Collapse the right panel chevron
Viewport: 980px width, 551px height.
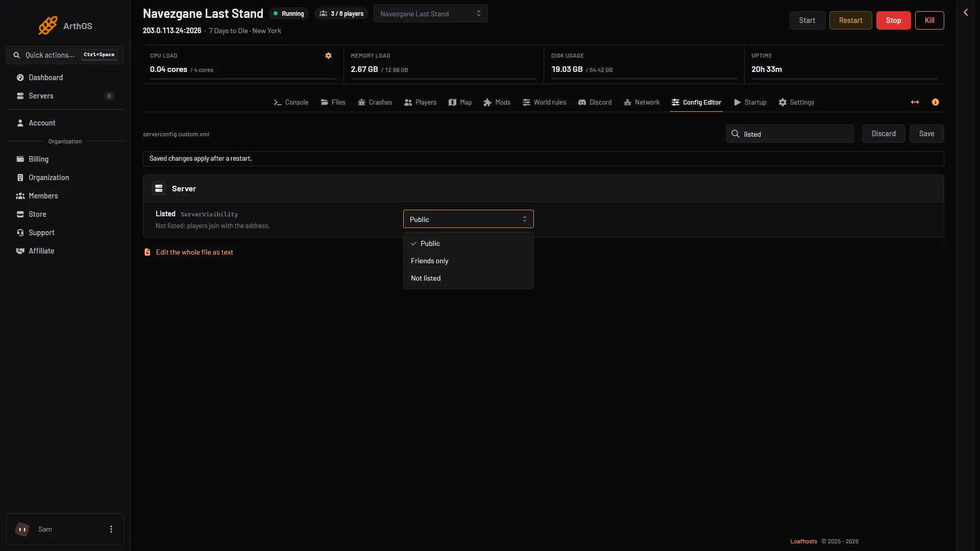click(966, 12)
